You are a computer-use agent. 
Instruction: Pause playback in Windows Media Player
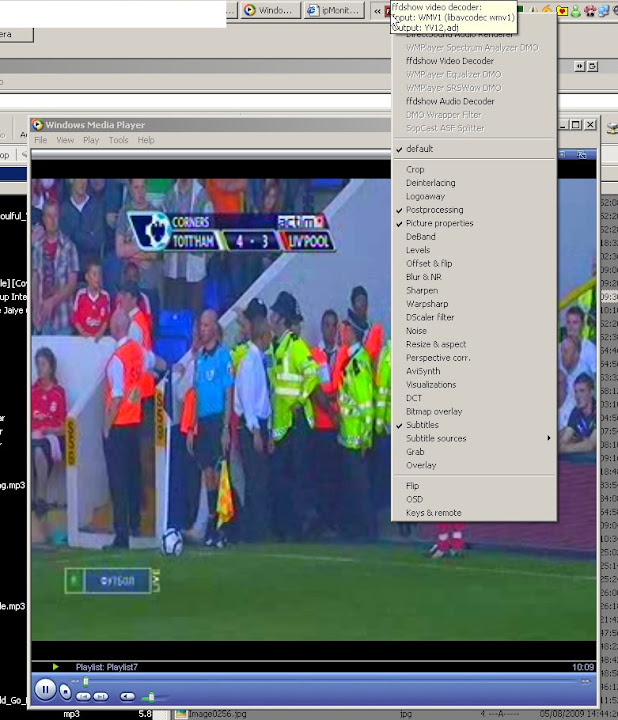(45, 689)
